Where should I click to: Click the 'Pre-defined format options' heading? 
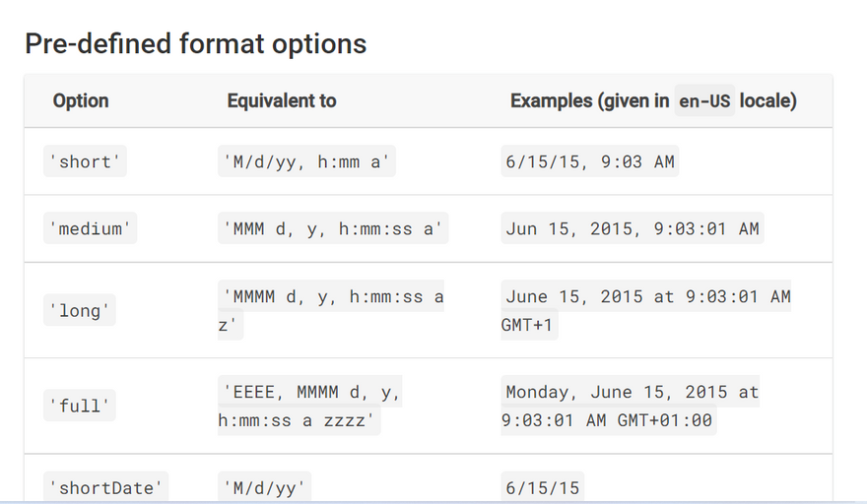(195, 44)
